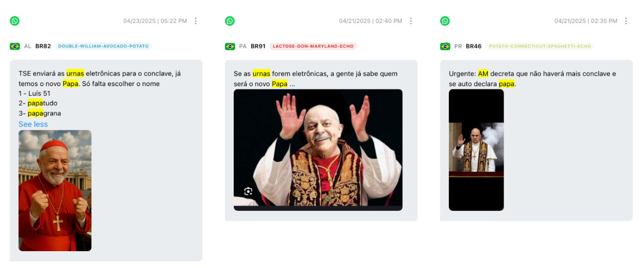Viewport: 644px width, 268px height.
Task: Click the BR91 identifier
Action: click(258, 46)
